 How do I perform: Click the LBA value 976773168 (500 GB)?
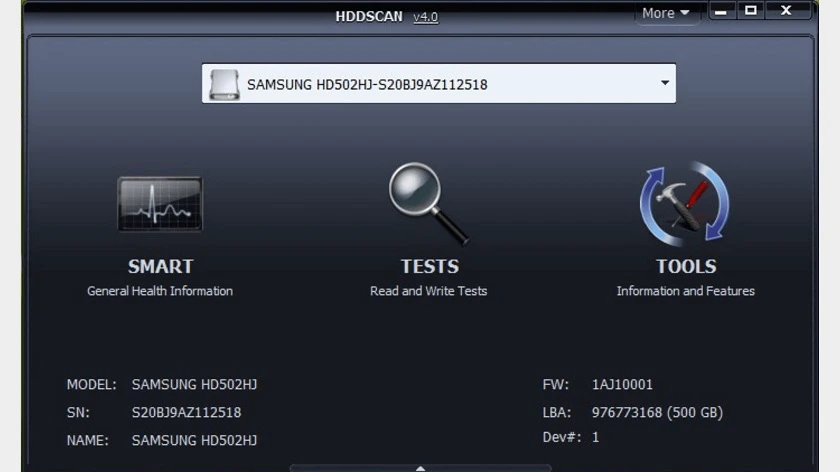click(x=657, y=413)
